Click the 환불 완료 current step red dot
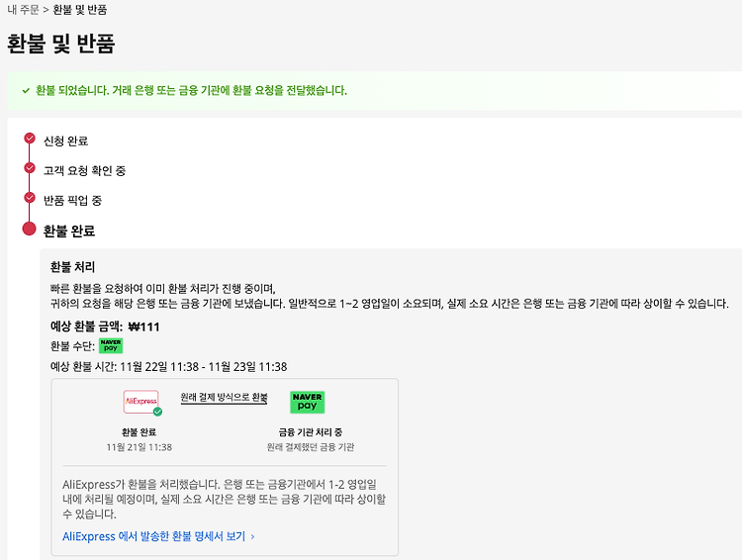The width and height of the screenshot is (742, 560). tap(30, 229)
